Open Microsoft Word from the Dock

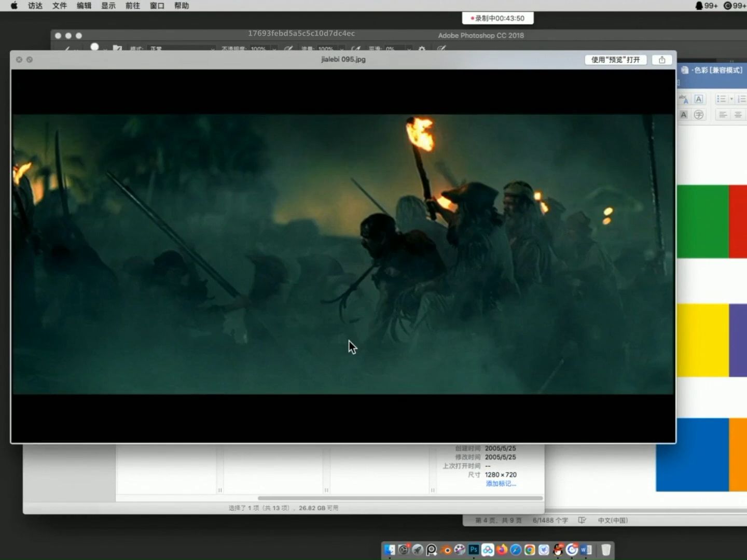586,550
